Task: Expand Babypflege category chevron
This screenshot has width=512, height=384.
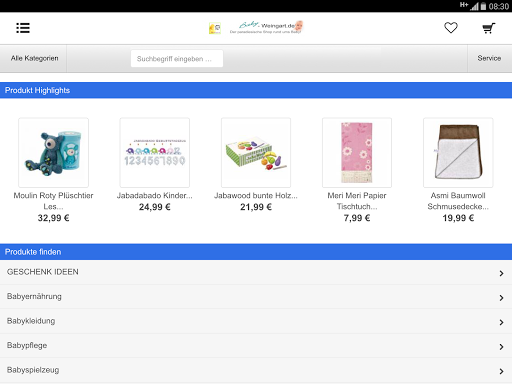Action: tap(501, 347)
